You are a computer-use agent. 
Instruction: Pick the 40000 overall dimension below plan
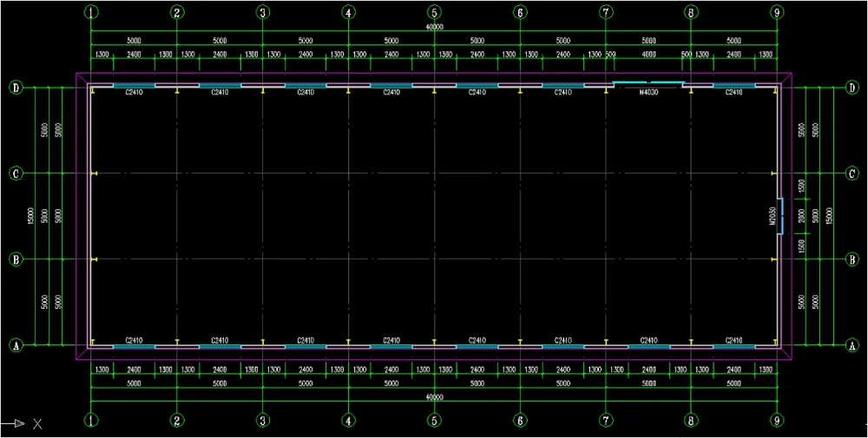coord(435,397)
